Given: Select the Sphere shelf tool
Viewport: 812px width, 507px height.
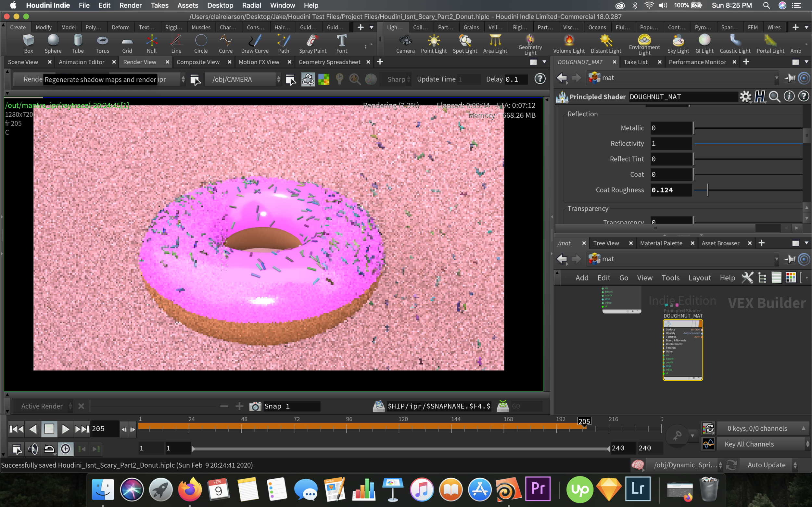Looking at the screenshot, I should pos(53,44).
